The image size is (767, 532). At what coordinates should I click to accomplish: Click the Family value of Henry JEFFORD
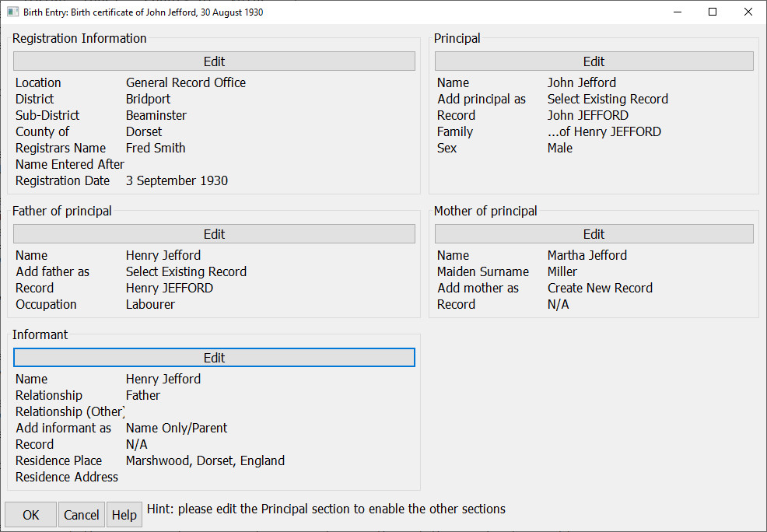[604, 131]
